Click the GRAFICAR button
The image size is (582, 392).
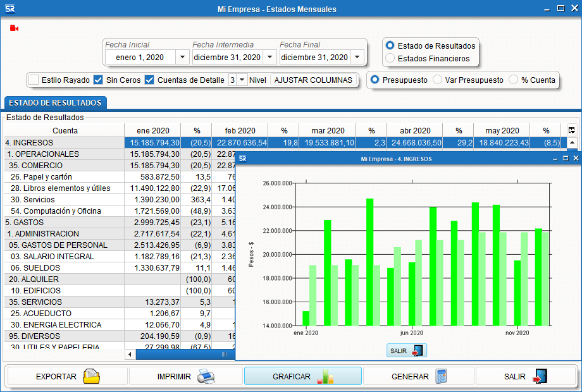(x=303, y=376)
